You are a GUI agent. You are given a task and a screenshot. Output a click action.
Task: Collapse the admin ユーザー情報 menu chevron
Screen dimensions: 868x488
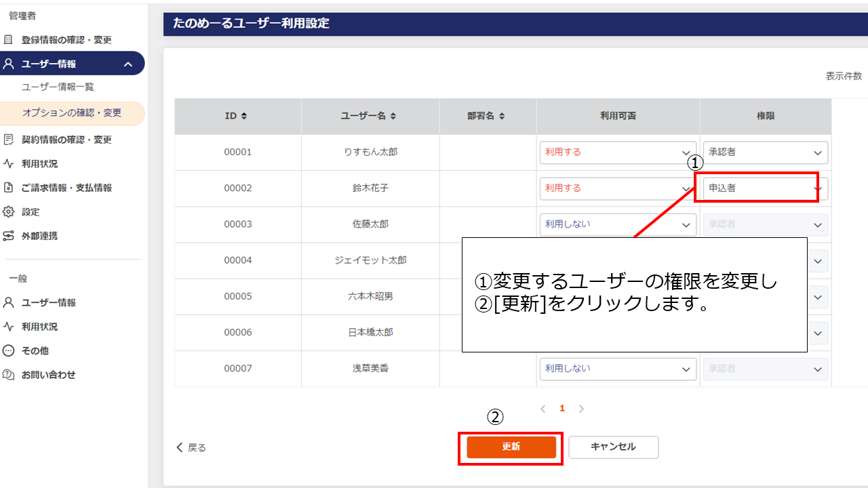click(x=128, y=64)
